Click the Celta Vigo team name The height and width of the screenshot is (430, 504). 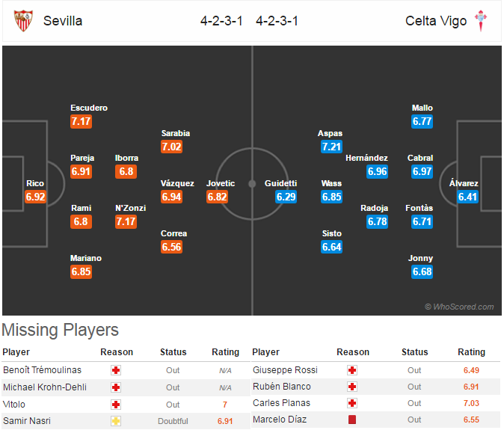(x=436, y=21)
